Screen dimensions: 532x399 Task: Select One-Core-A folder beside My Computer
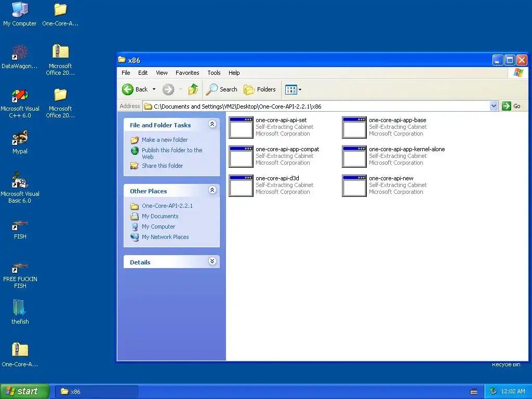click(60, 14)
